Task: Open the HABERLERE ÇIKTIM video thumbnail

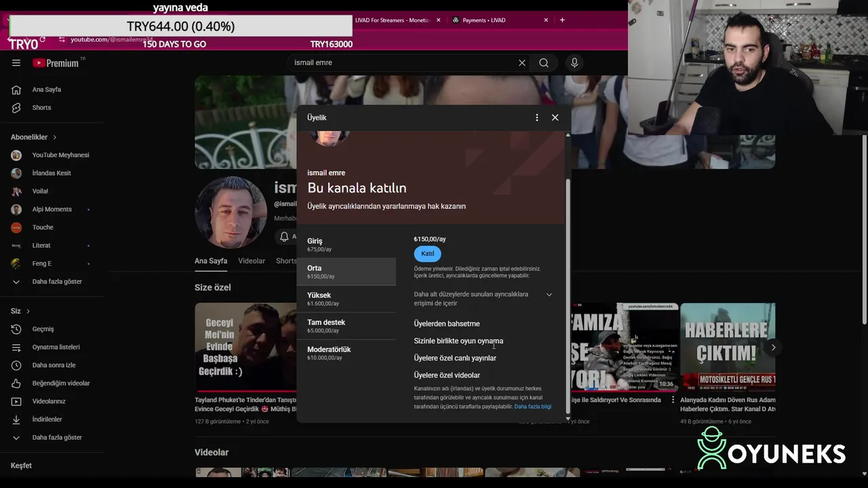Action: click(728, 347)
